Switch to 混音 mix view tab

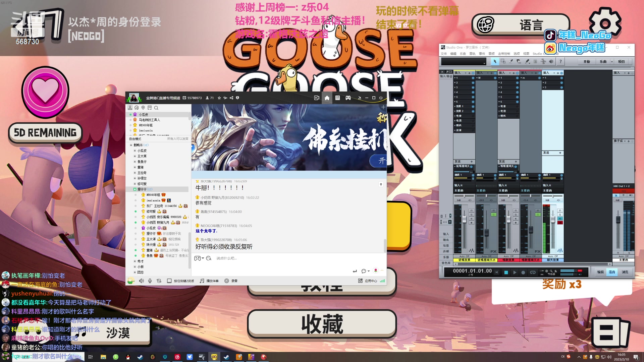pos(612,272)
